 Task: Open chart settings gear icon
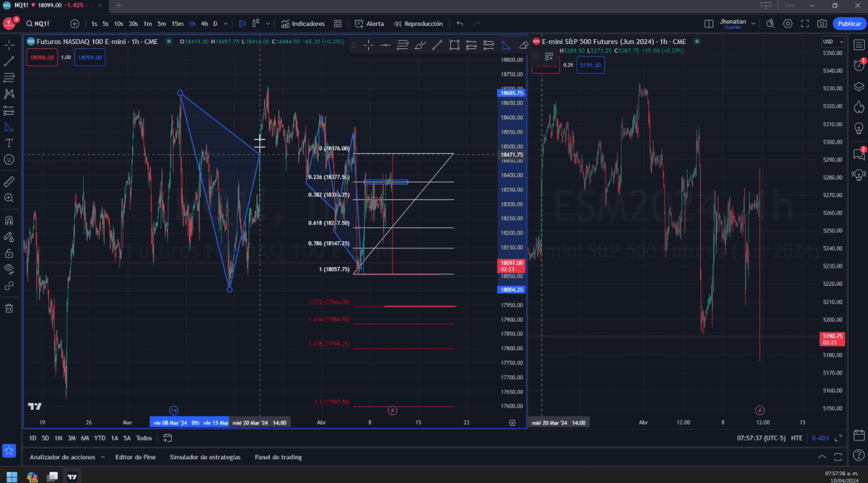click(787, 24)
